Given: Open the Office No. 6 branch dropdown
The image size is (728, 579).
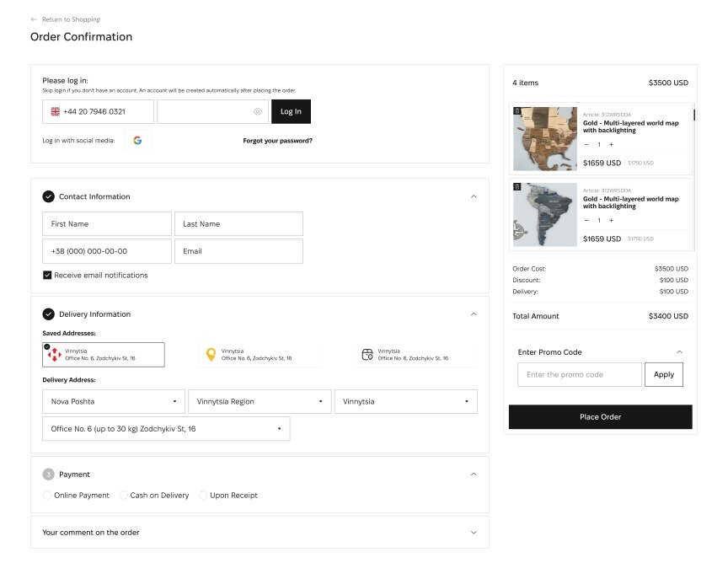Looking at the screenshot, I should [166, 429].
